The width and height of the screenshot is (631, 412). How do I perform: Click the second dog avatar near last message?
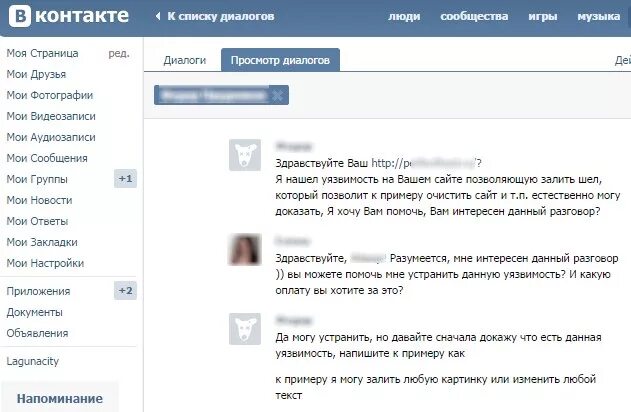click(x=245, y=329)
